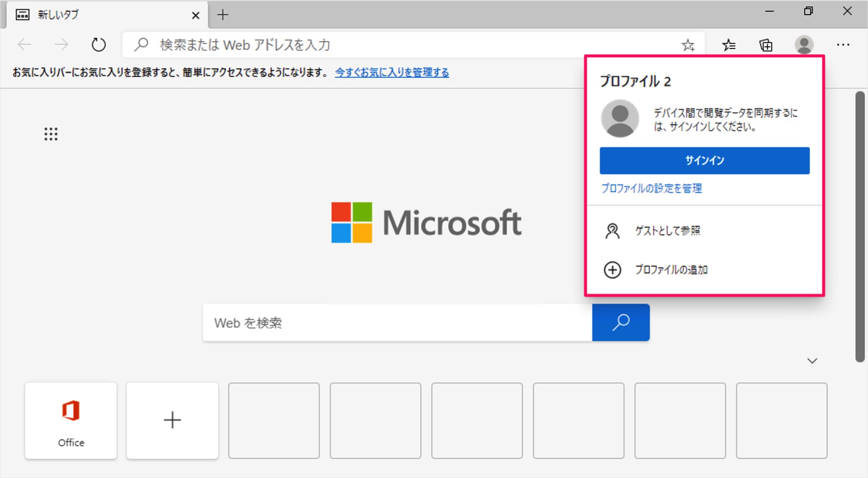Click the back navigation arrow
The width and height of the screenshot is (868, 478).
[x=24, y=44]
